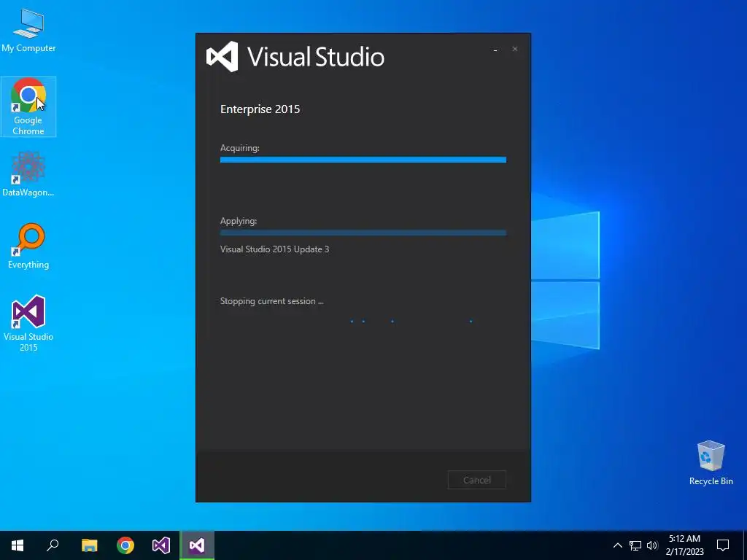Select the Recycle Bin desktop icon
The height and width of the screenshot is (560, 747).
tap(711, 463)
